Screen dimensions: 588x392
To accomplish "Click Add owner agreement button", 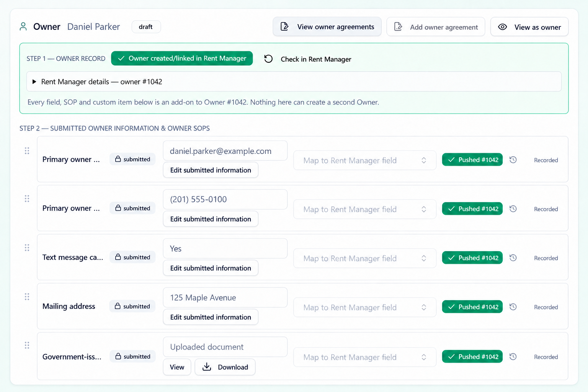I will (436, 27).
